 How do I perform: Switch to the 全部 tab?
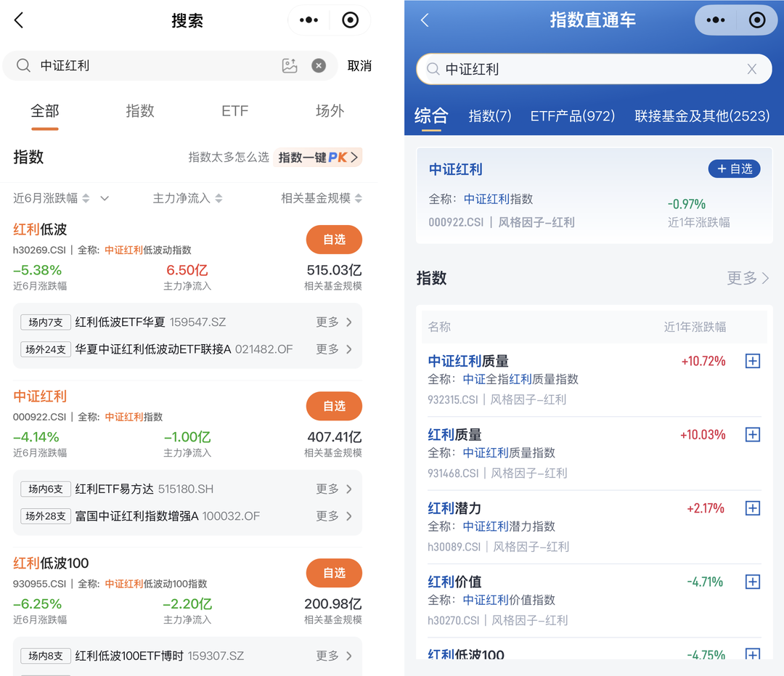pos(45,110)
